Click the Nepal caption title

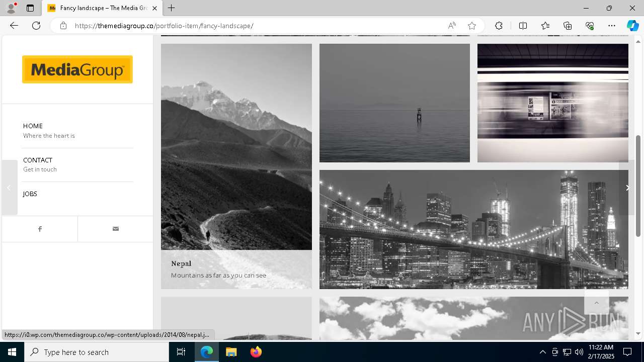pos(181,263)
